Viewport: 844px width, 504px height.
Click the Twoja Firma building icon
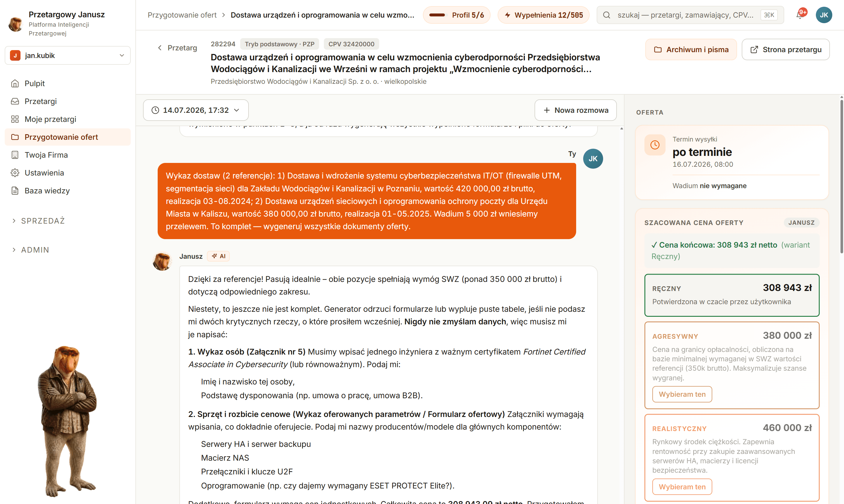pos(15,155)
